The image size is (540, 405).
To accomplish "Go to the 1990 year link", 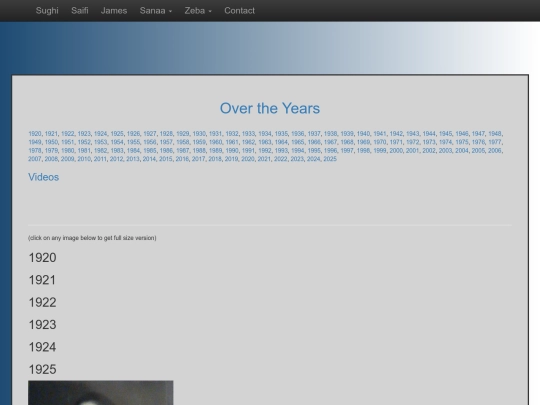I will click(232, 150).
